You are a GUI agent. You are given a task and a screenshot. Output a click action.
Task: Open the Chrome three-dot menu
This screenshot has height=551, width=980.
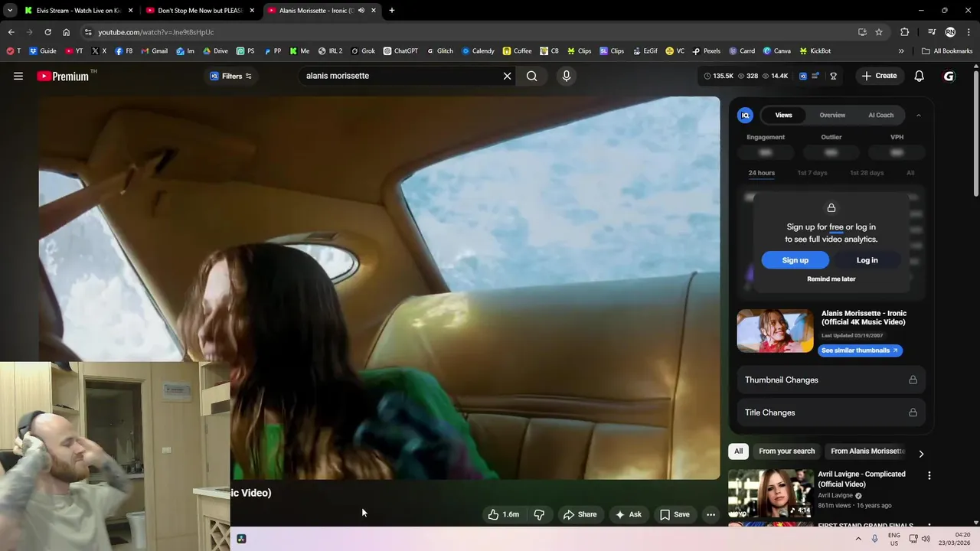pyautogui.click(x=969, y=32)
